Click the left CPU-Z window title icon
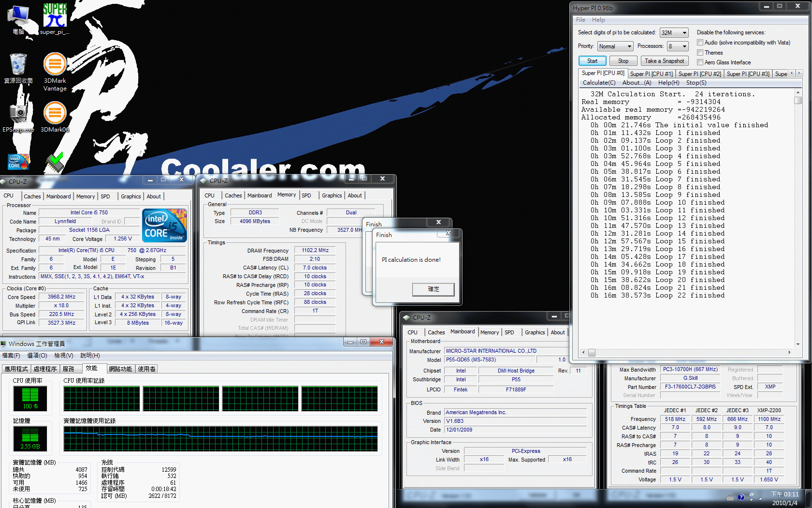Image resolution: width=812 pixels, height=508 pixels. [4, 182]
